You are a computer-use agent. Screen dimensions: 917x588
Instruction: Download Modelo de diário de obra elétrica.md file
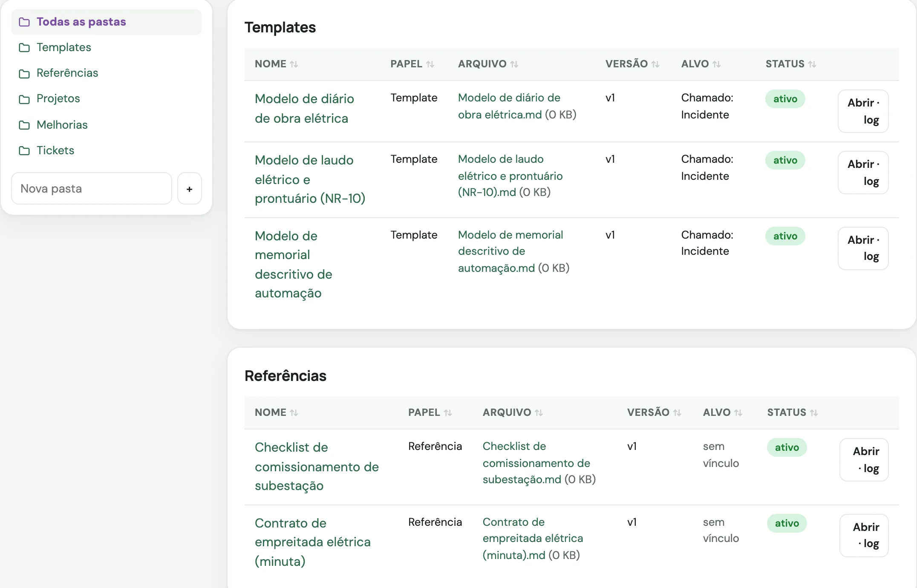509,106
